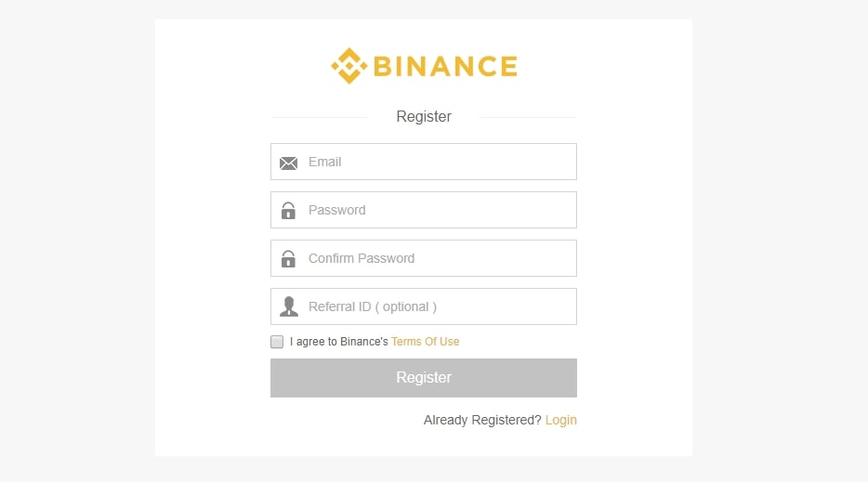Click the Register heading text

point(424,116)
